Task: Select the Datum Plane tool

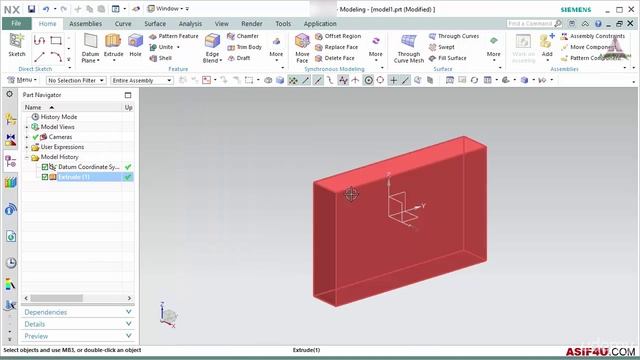Action: click(x=90, y=48)
